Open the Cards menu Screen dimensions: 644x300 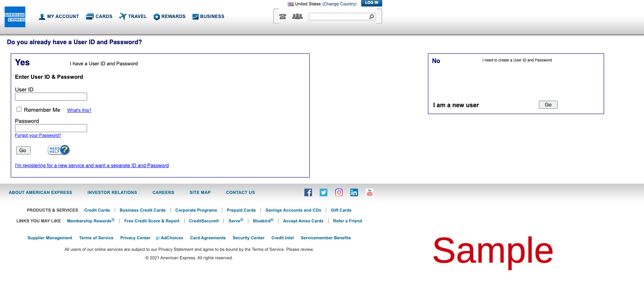(99, 17)
